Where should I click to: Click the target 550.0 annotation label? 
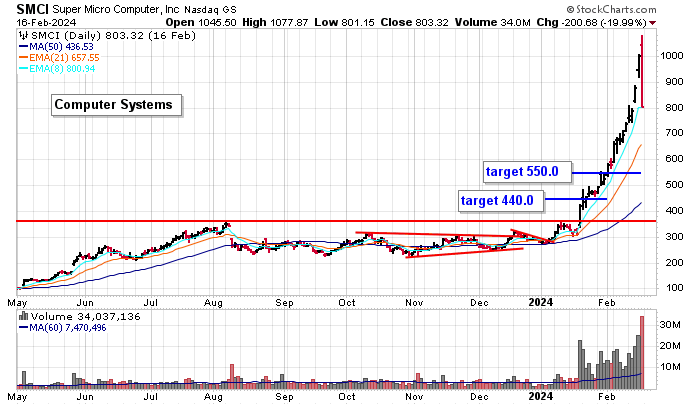(527, 172)
